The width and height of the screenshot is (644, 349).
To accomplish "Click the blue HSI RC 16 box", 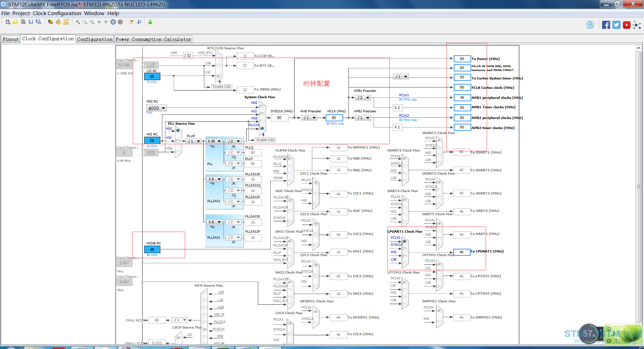I will 152,140.
